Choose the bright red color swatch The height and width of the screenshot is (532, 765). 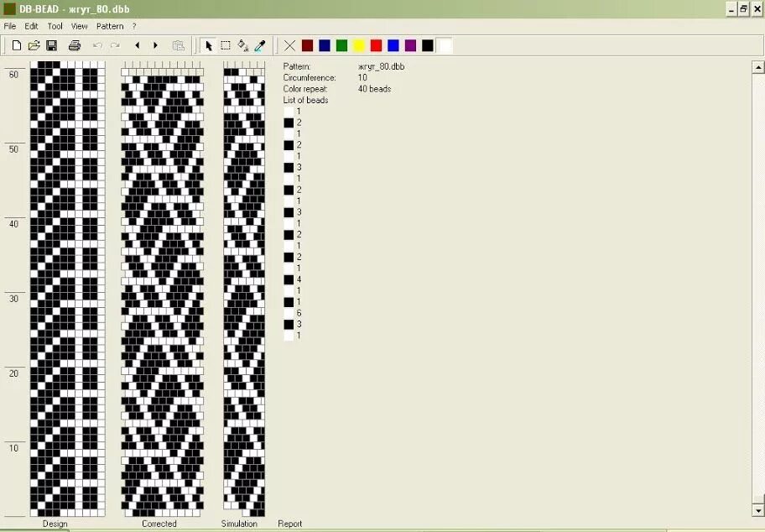(376, 46)
